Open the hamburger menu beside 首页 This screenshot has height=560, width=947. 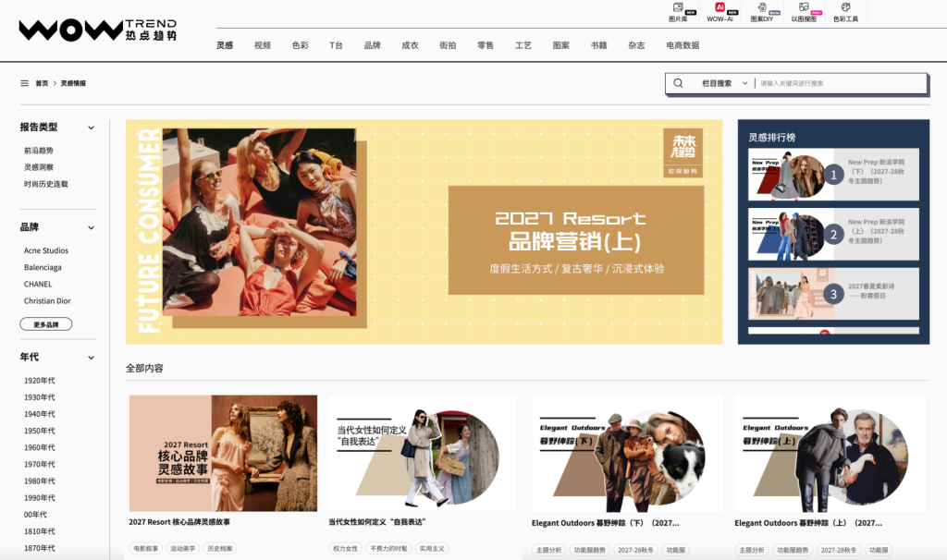tap(25, 83)
